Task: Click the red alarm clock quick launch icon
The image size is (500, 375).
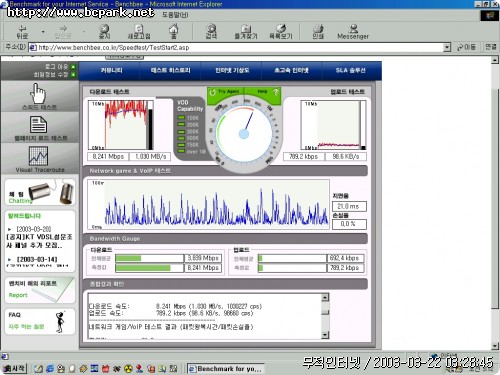Action: click(x=105, y=369)
